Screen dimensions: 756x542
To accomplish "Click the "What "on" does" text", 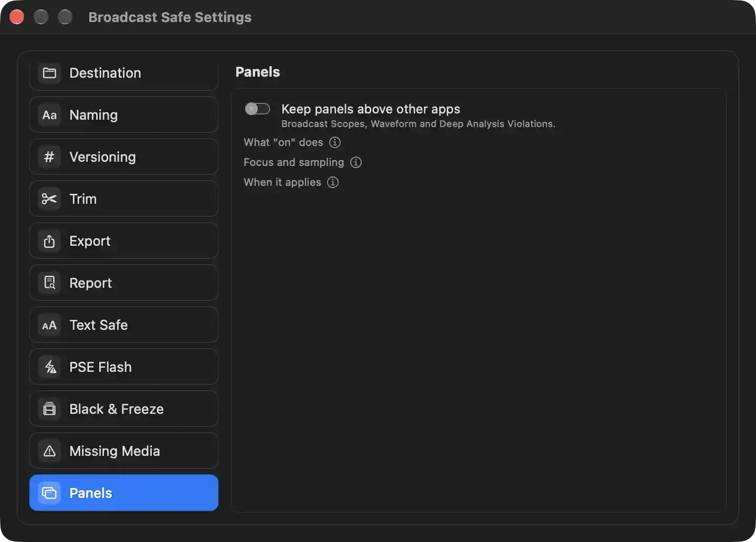I will (x=283, y=142).
